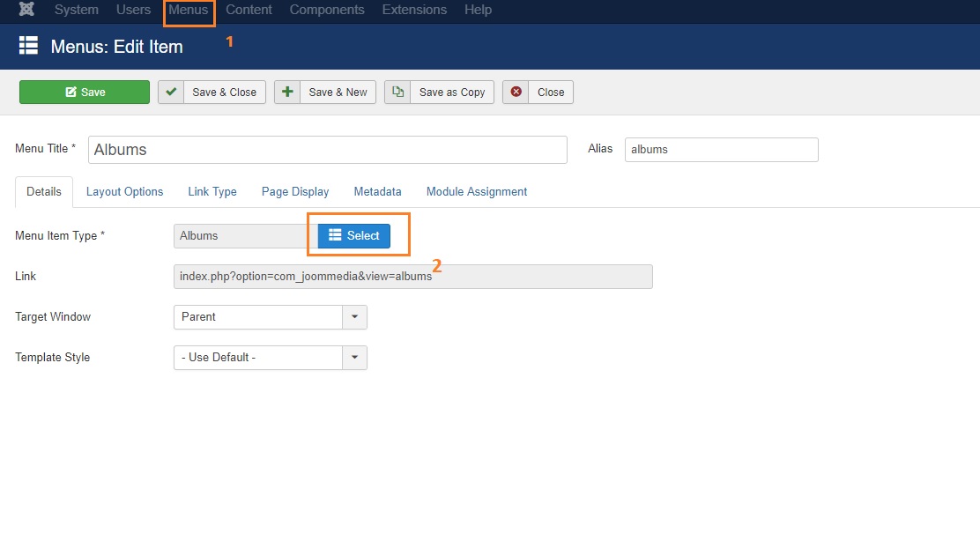Click the copy icon on Save as Copy
The width and height of the screenshot is (980, 541).
tap(397, 92)
